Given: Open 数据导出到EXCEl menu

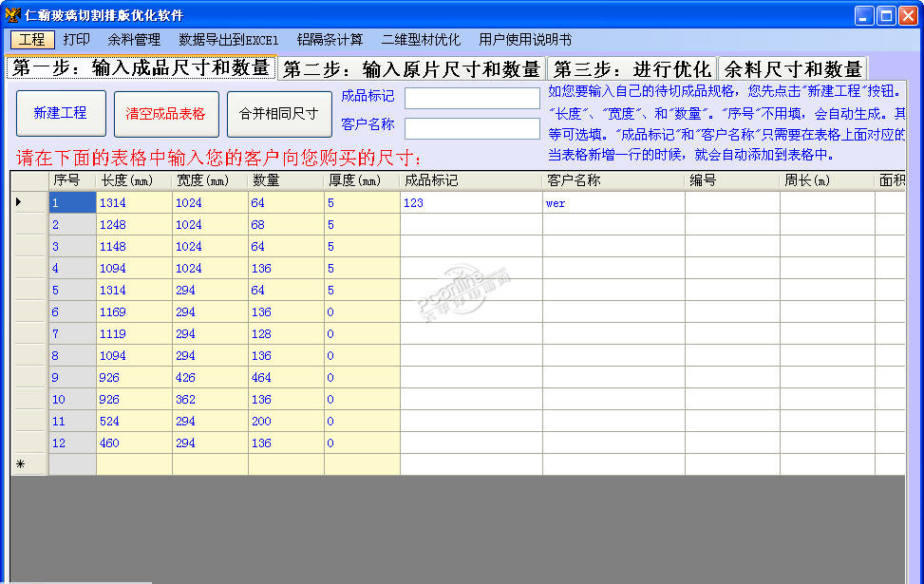Looking at the screenshot, I should [229, 40].
